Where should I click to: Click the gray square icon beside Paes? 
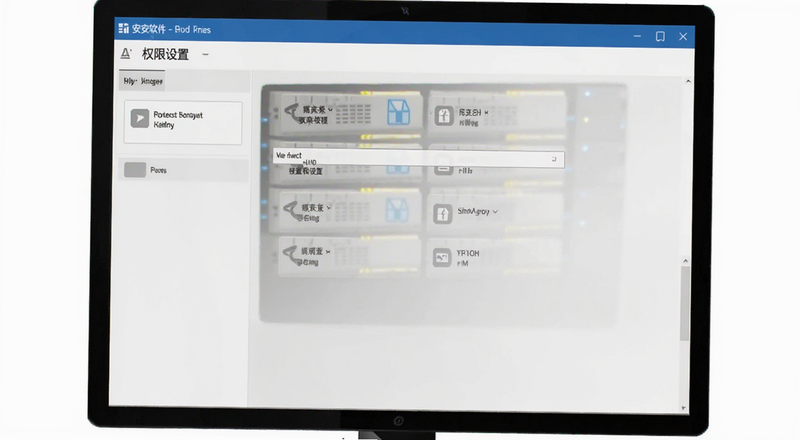[135, 170]
